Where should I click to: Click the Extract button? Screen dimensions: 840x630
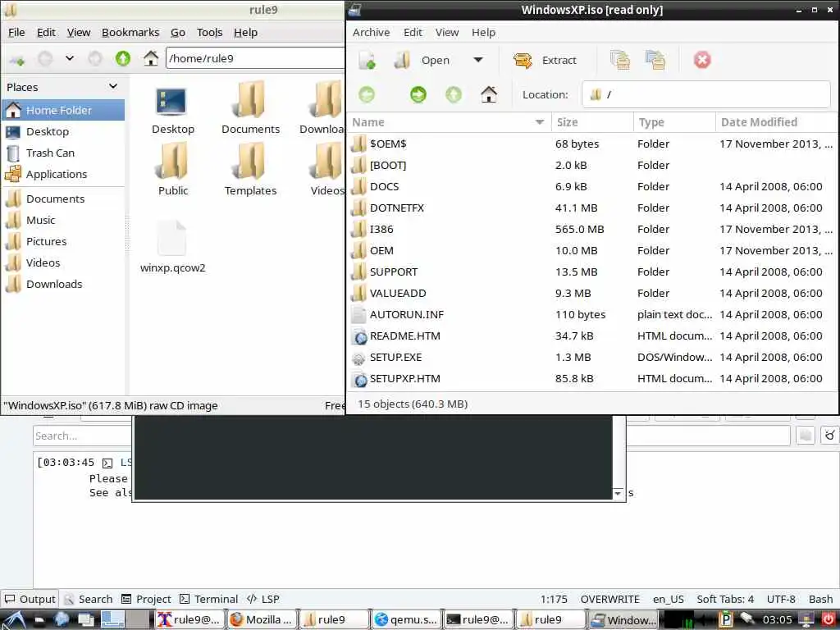545,60
